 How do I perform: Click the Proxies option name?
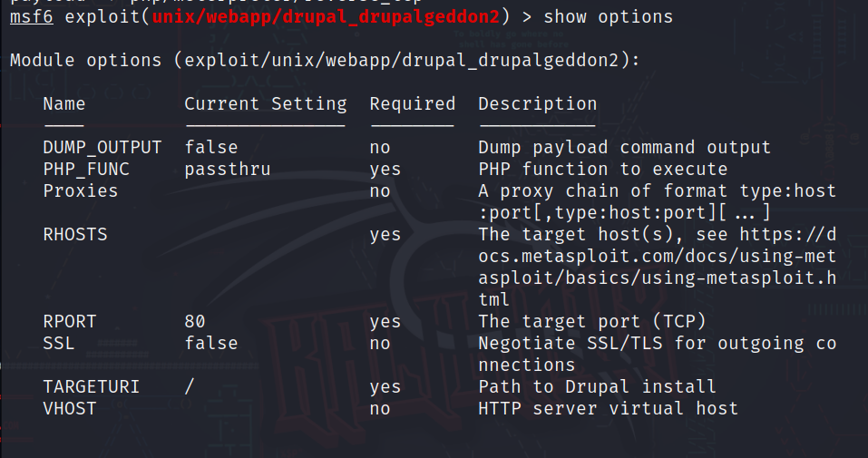pos(80,191)
